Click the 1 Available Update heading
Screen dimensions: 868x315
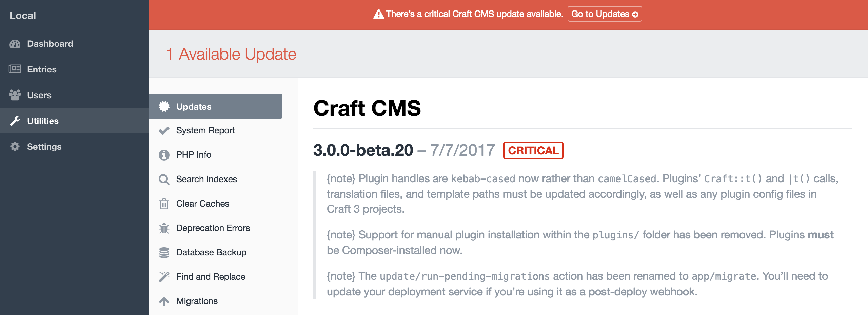pos(231,54)
